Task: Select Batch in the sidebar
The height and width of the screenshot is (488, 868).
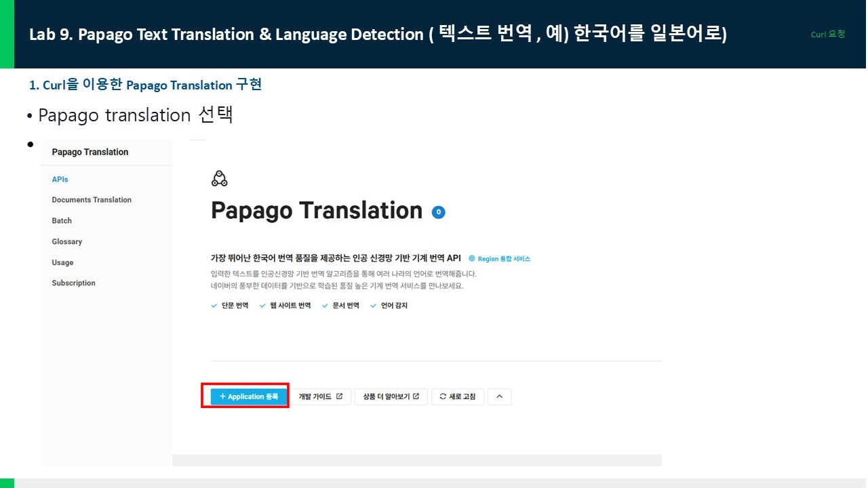Action: [62, 221]
